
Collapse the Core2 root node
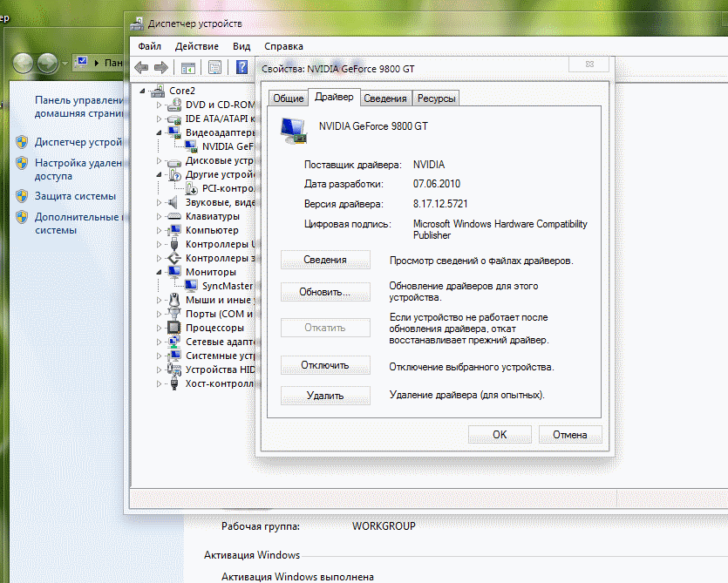(x=142, y=91)
